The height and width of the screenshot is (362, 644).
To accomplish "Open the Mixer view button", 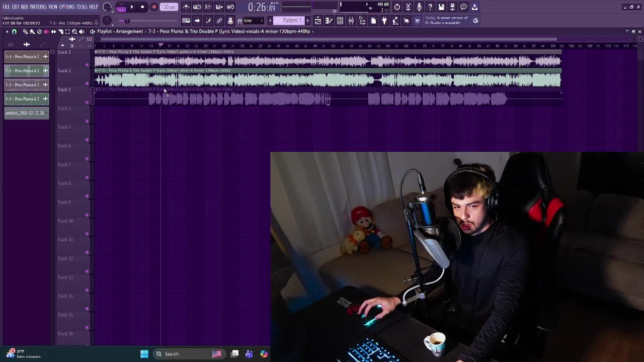I will (351, 21).
